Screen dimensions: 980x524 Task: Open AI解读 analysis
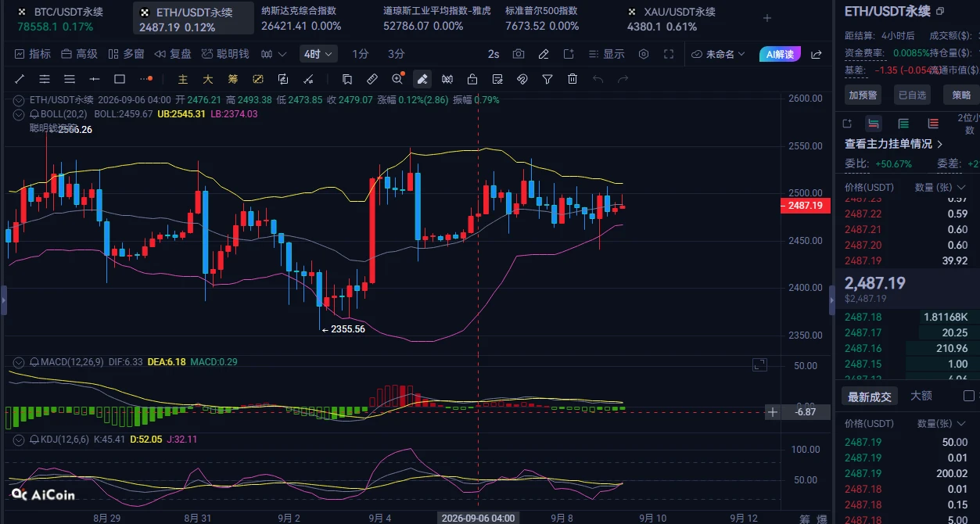pyautogui.click(x=780, y=54)
